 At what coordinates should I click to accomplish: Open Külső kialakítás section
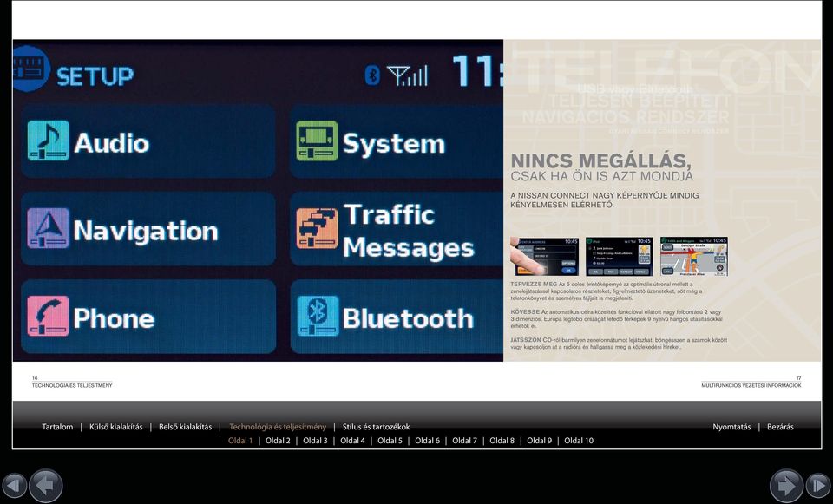point(115,427)
